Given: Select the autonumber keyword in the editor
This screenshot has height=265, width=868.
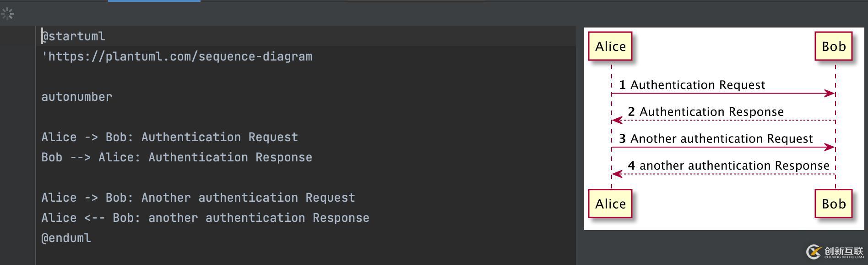Looking at the screenshot, I should [76, 97].
